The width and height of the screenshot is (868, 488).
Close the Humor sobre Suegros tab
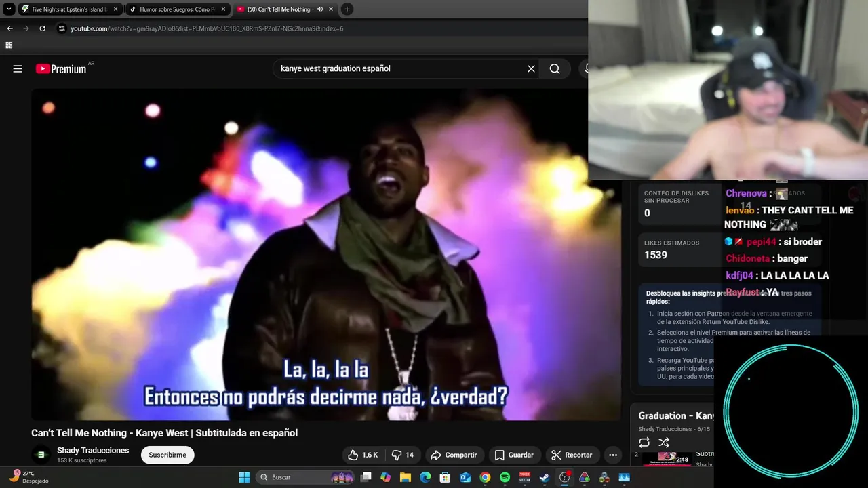click(x=222, y=9)
